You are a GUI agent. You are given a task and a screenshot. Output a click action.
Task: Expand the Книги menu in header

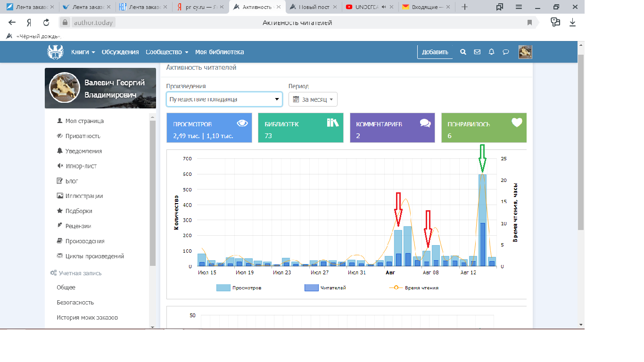[x=83, y=52]
